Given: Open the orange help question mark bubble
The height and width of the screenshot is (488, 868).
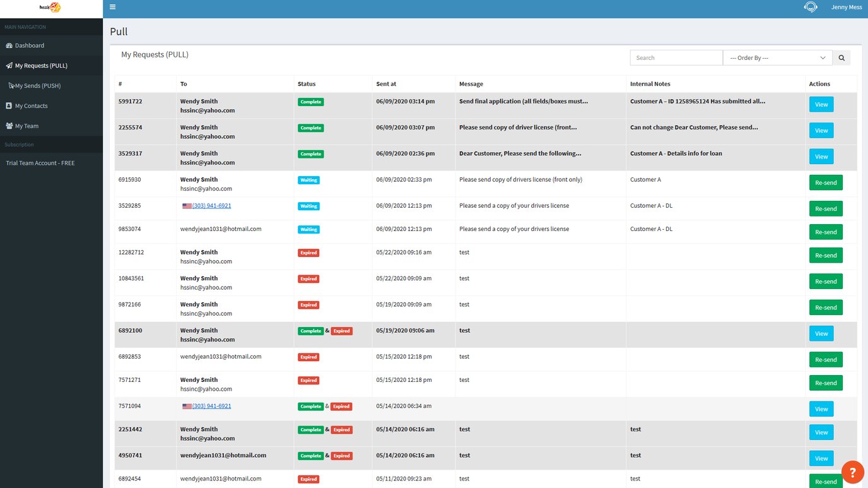Looking at the screenshot, I should (852, 472).
